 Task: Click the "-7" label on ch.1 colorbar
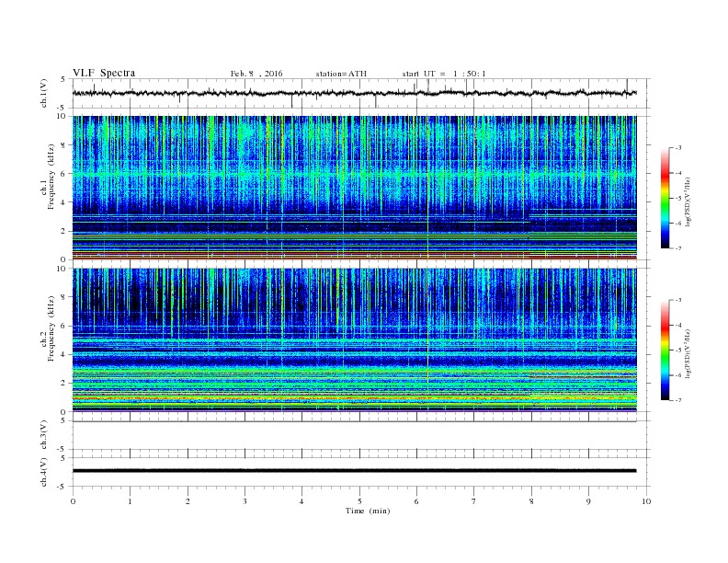[x=677, y=248]
